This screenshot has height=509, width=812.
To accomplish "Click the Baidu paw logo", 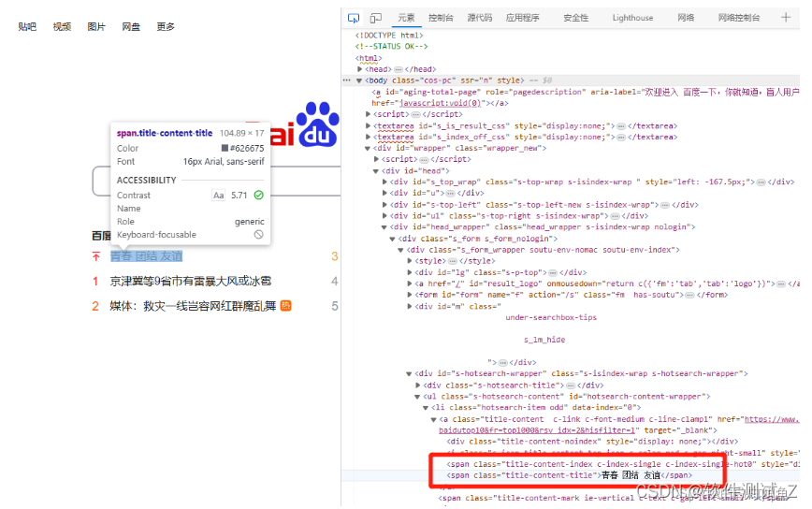I will pyautogui.click(x=318, y=124).
